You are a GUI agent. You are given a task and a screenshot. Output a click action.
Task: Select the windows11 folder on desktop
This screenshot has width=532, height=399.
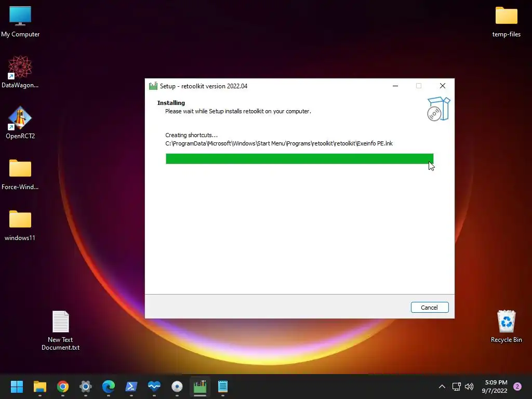(20, 225)
